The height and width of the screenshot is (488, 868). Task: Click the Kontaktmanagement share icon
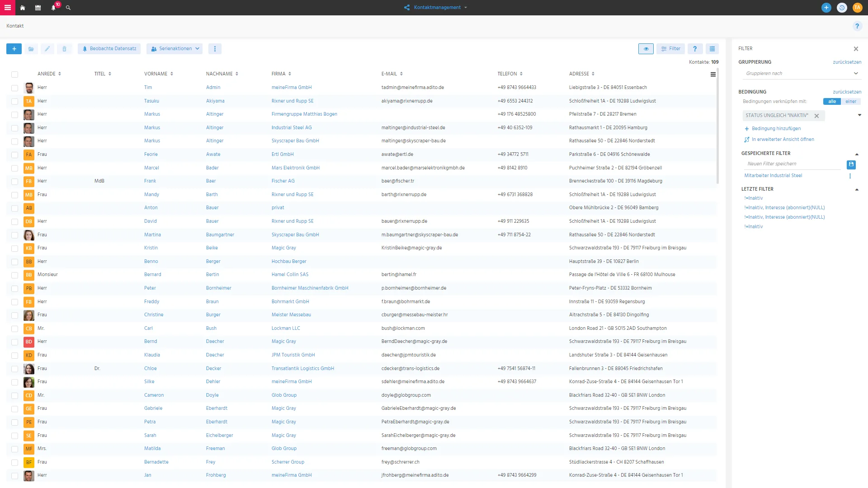[x=407, y=8]
